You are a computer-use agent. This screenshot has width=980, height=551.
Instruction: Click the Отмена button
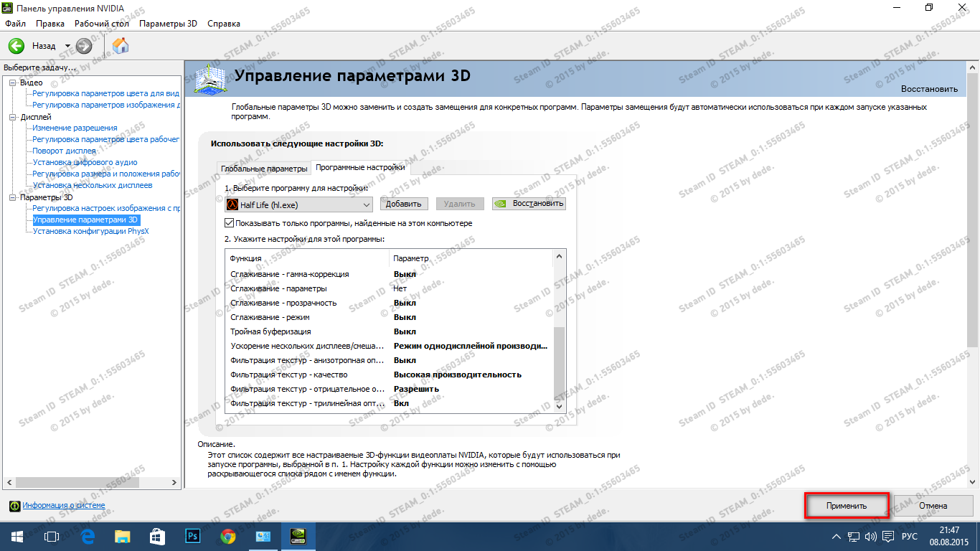point(933,506)
